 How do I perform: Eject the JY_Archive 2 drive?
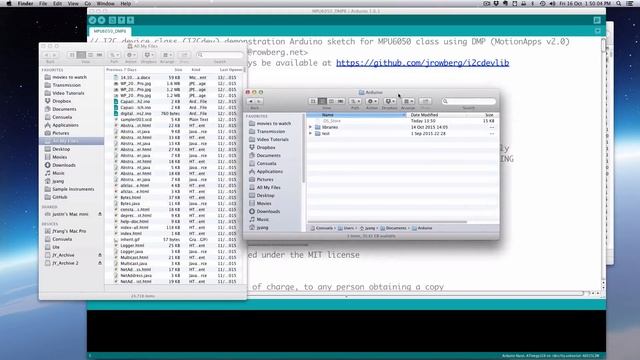pyautogui.click(x=100, y=263)
